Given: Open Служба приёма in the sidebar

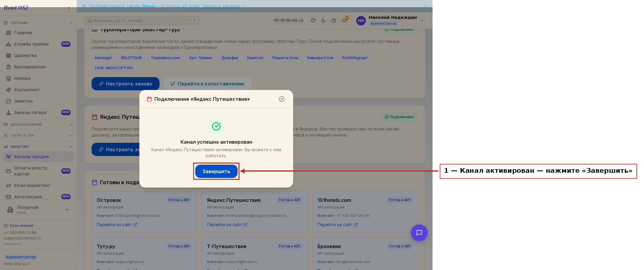Looking at the screenshot, I should coord(38,44).
